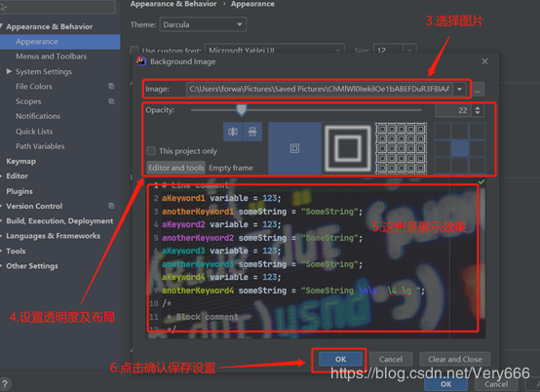This screenshot has width=540, height=392.
Task: Select the tile fill mode icon
Action: coord(402,148)
